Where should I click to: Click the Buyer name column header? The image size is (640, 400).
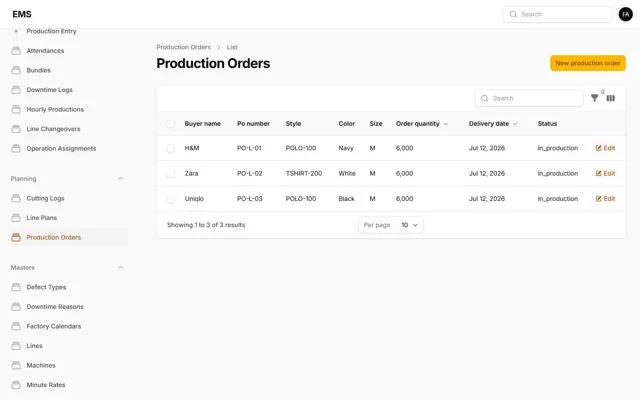(202, 124)
